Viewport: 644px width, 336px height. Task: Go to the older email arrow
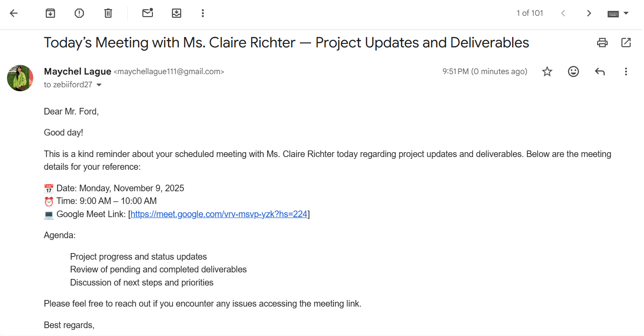[x=589, y=13]
